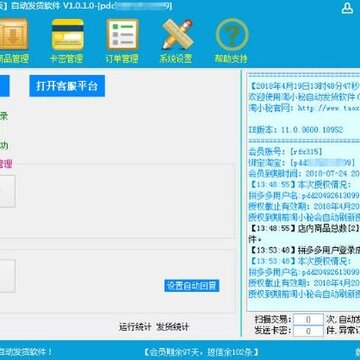Switch to 运行统计 tab
Screen dimensions: 360x360
135,327
